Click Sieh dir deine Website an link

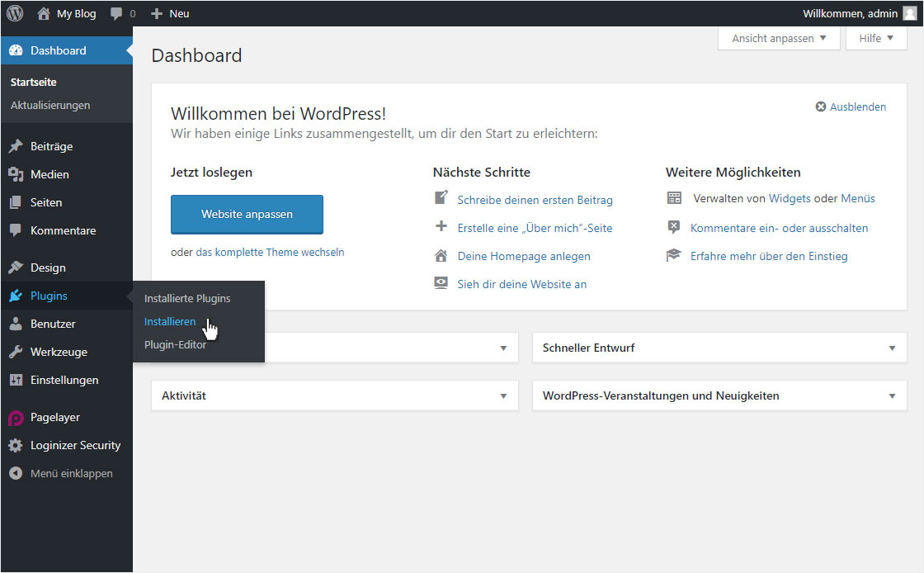[x=522, y=284]
